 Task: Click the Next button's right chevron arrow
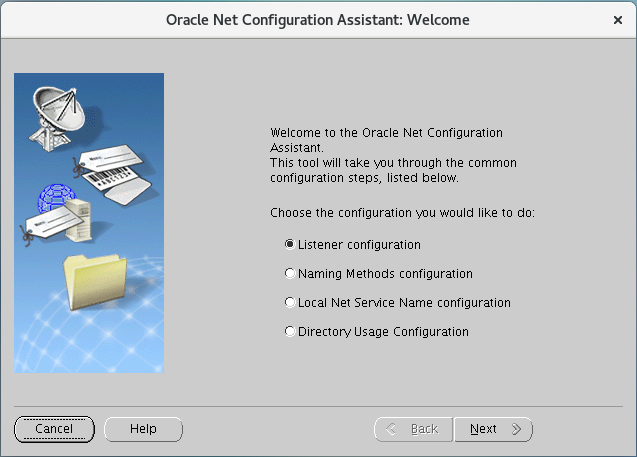pyautogui.click(x=516, y=429)
